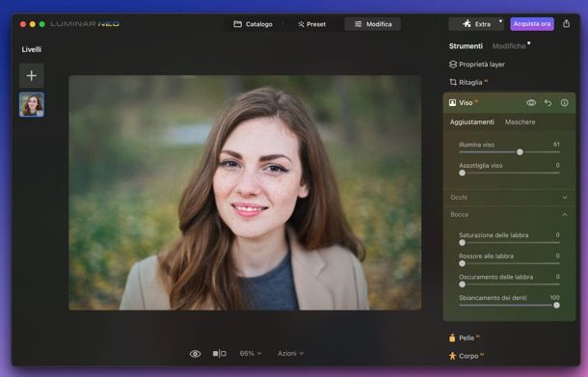Click the crop icon beside Ritaglia
The width and height of the screenshot is (588, 377).
[453, 82]
